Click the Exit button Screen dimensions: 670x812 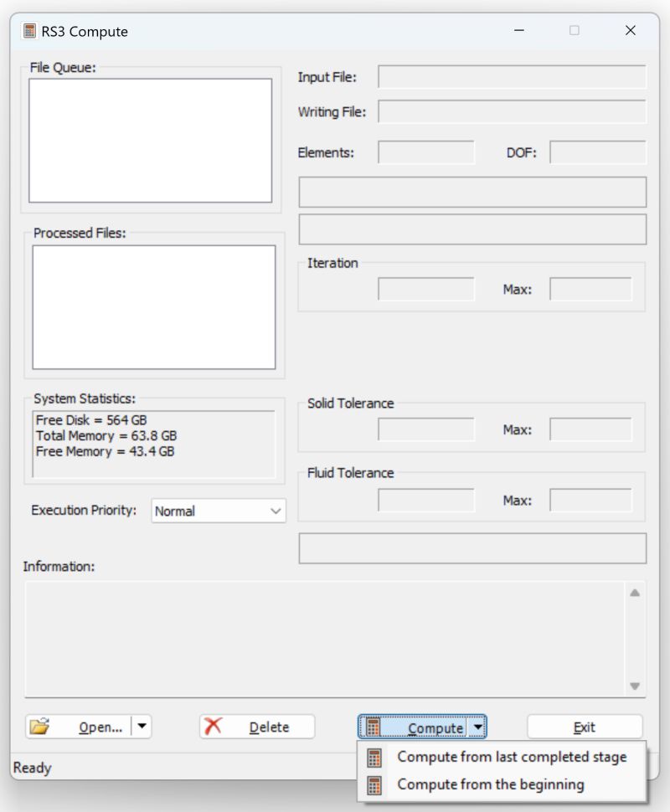point(585,727)
